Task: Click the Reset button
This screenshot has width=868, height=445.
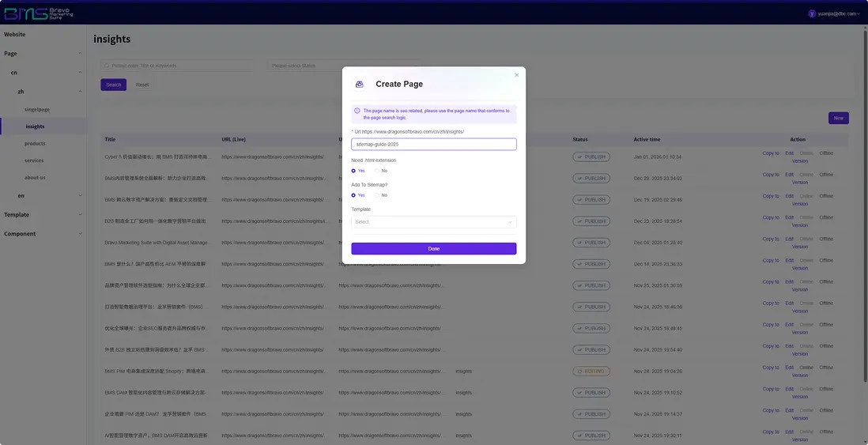Action: coord(142,85)
